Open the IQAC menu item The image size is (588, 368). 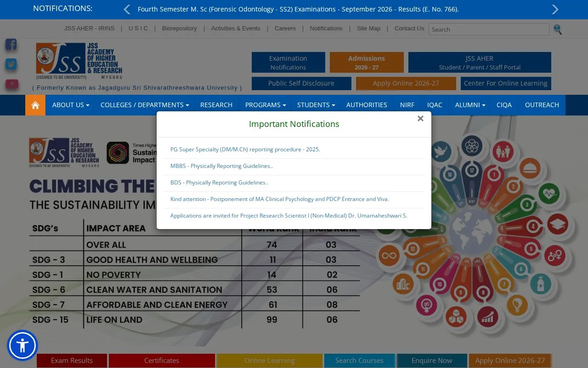435,105
